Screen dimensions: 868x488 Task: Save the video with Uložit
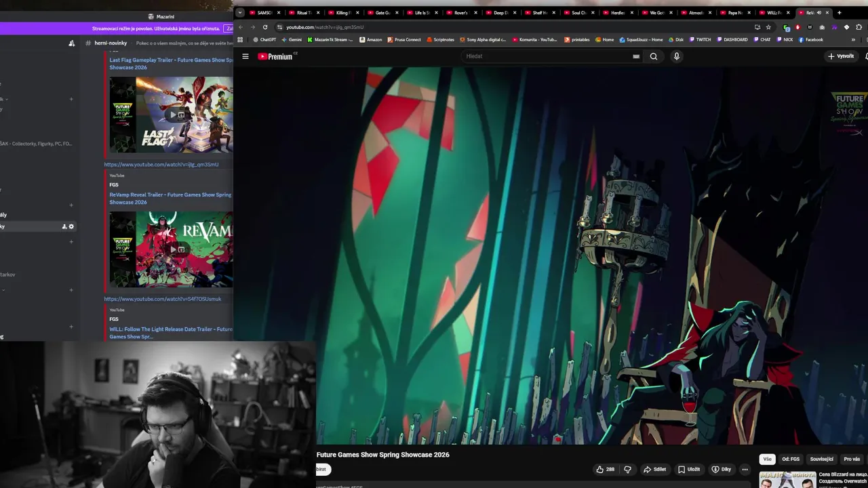689,469
